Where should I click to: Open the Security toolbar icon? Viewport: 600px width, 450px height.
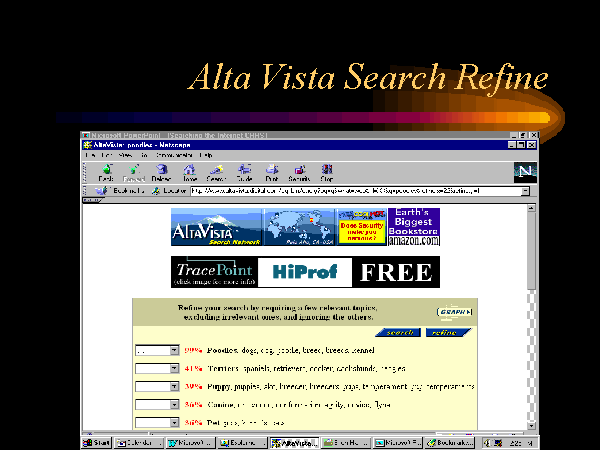coord(299,172)
